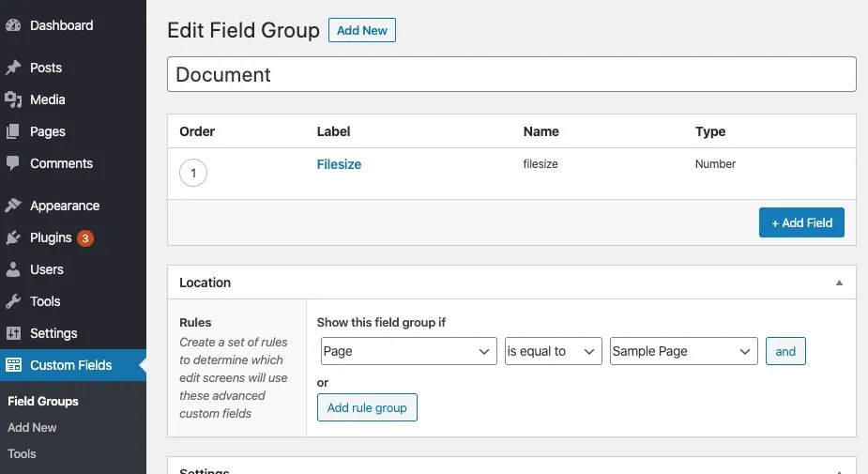This screenshot has width=868, height=474.
Task: Click the Order column header
Action: coord(197,131)
